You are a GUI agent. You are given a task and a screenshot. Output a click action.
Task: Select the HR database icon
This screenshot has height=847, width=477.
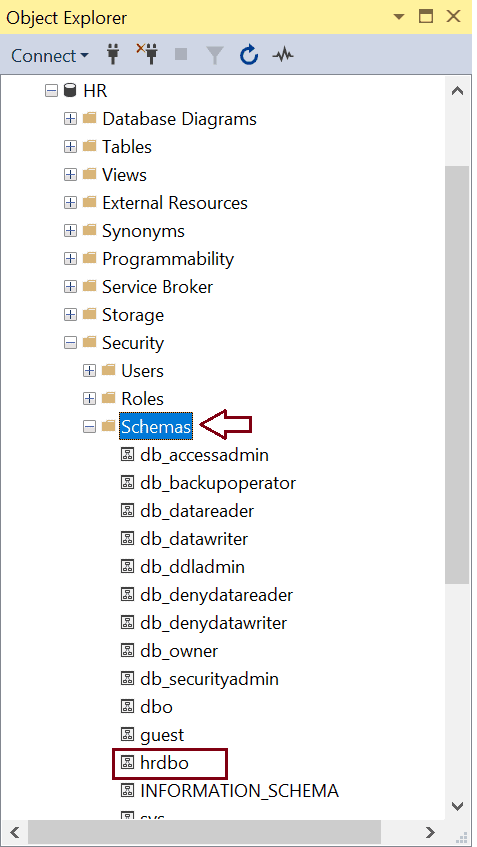(x=70, y=90)
